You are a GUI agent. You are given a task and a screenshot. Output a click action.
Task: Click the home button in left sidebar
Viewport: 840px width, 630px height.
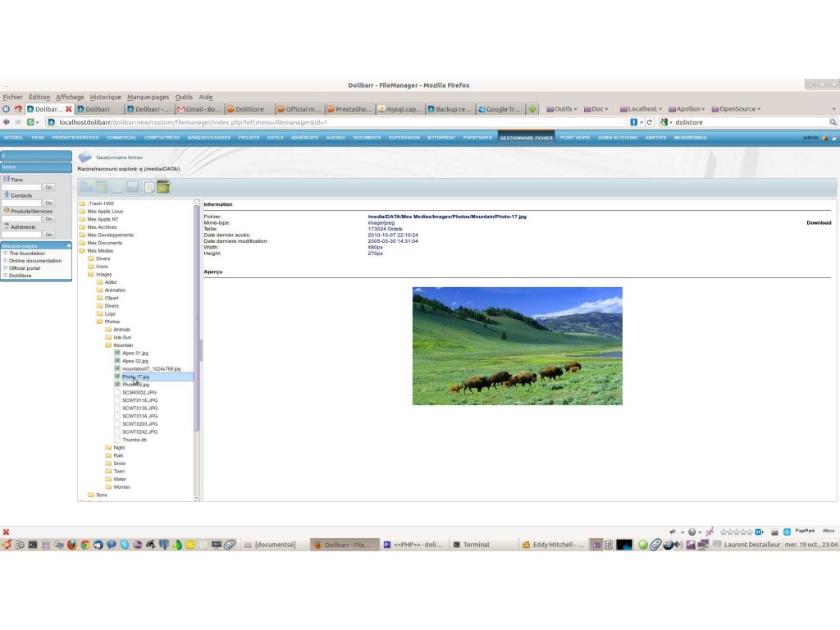36,167
